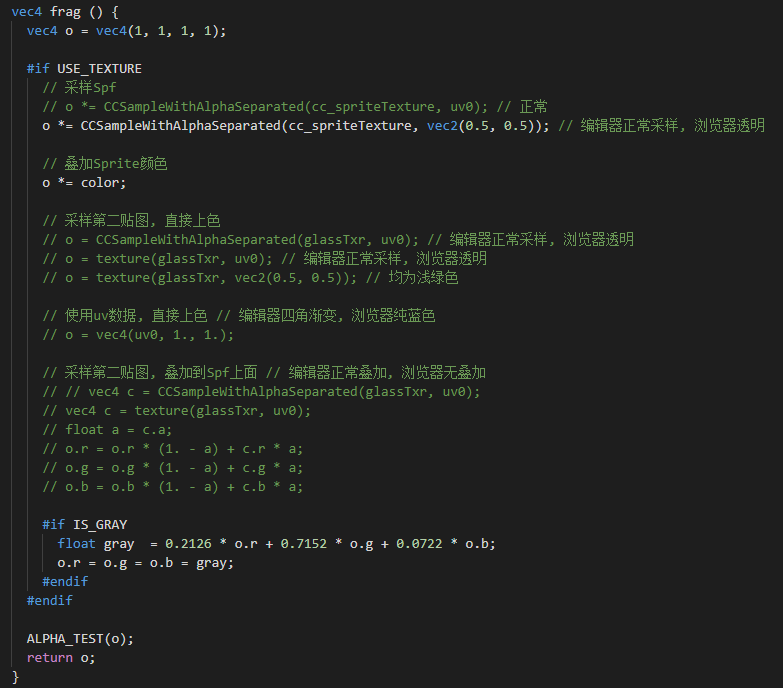783x688 pixels.
Task: Click the "#if USE_TEXTURE" directive
Action: point(84,69)
